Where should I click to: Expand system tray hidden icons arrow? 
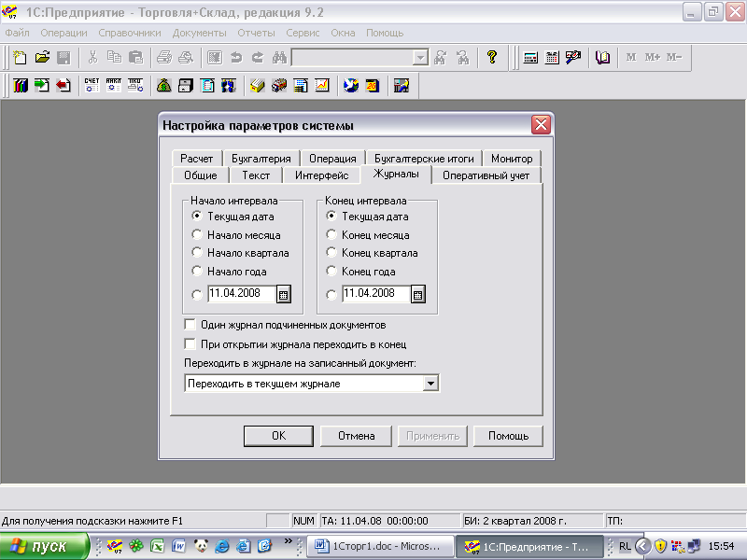pos(642,546)
